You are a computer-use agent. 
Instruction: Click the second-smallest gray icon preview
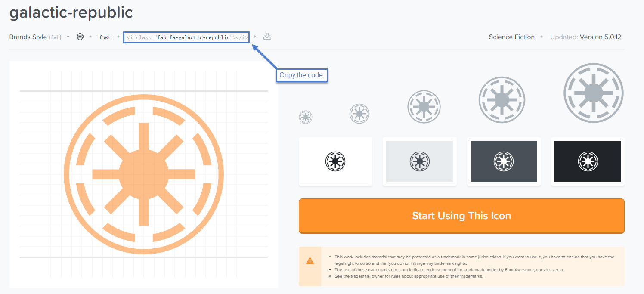click(359, 114)
